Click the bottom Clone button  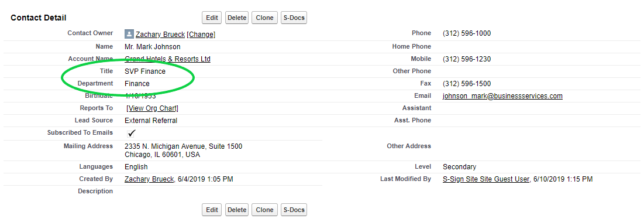[264, 210]
